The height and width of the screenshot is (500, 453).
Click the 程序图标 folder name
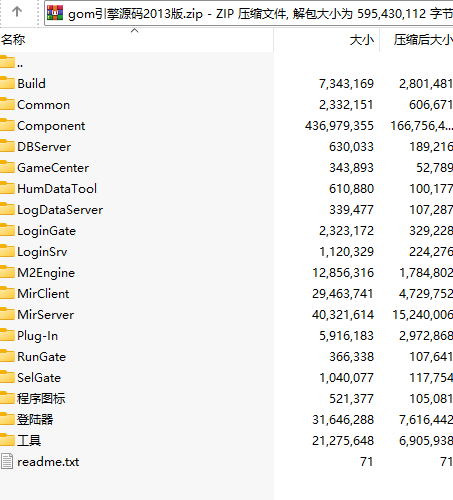(41, 399)
